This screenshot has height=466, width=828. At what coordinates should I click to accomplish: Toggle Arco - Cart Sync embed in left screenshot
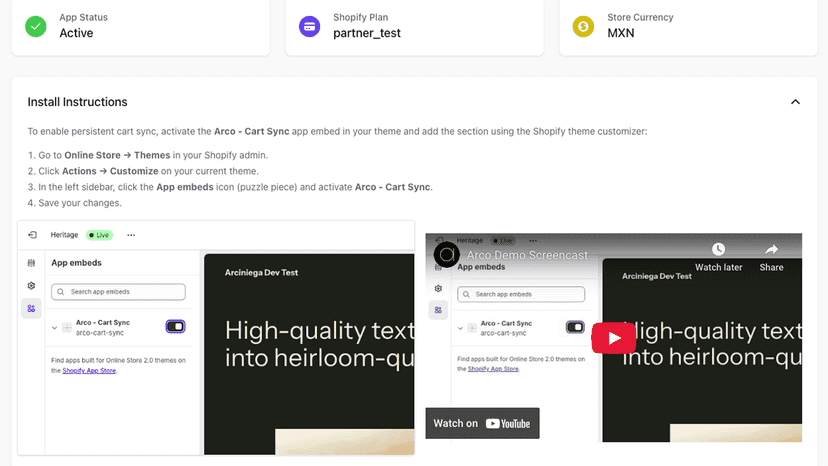(x=175, y=327)
